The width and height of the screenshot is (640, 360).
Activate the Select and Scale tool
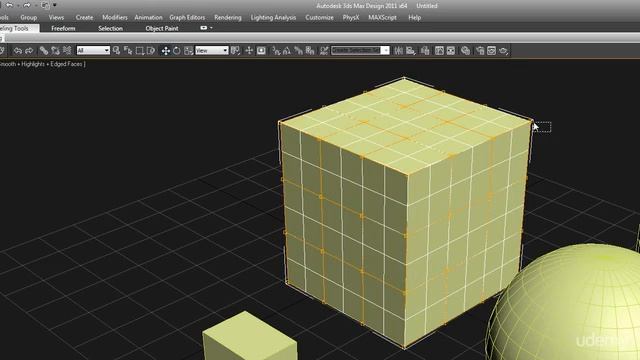tap(188, 51)
